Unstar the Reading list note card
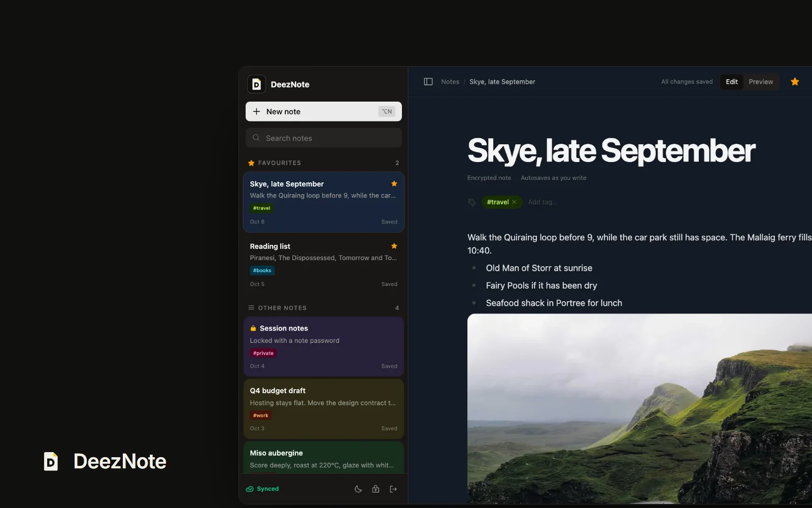Screen dimensions: 812x508 (x=394, y=246)
